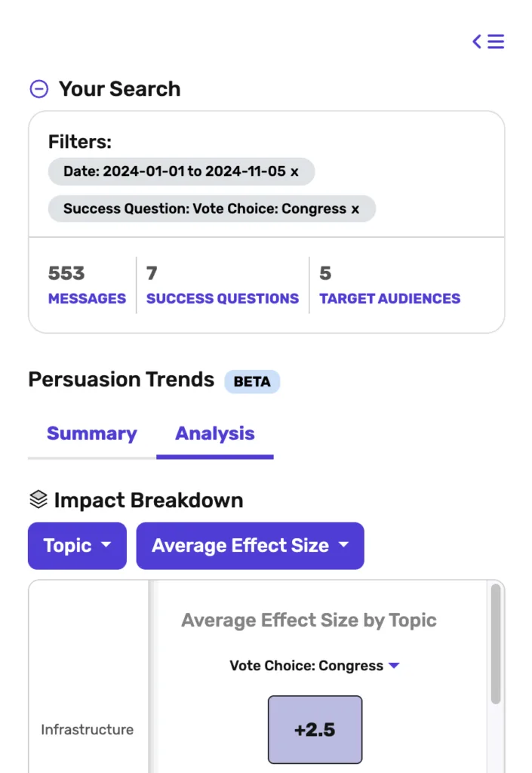Remove the Date filter using its x

294,172
